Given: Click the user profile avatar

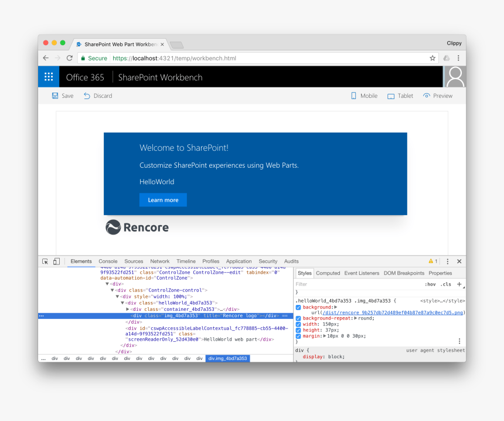Looking at the screenshot, I should [455, 77].
